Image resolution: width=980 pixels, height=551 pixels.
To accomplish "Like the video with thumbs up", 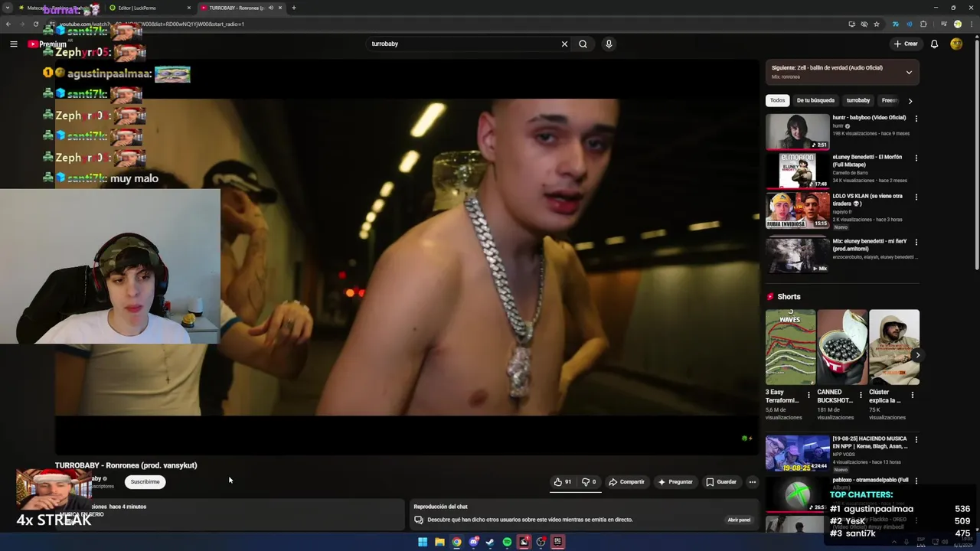I will tap(563, 481).
